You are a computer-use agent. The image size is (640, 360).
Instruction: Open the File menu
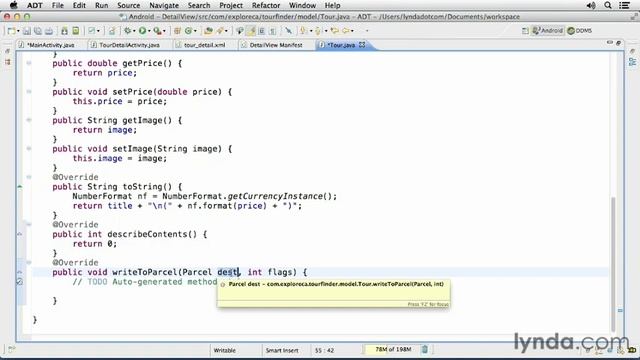[x=58, y=5]
